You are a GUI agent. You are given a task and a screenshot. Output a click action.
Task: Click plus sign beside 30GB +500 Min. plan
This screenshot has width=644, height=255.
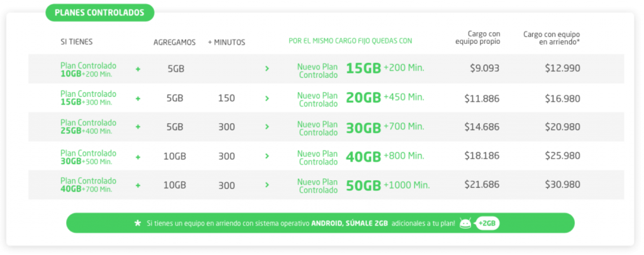pos(138,156)
